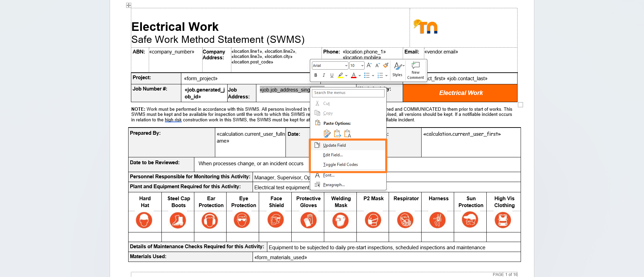
Task: Click the Search the menus box
Action: pyautogui.click(x=348, y=93)
